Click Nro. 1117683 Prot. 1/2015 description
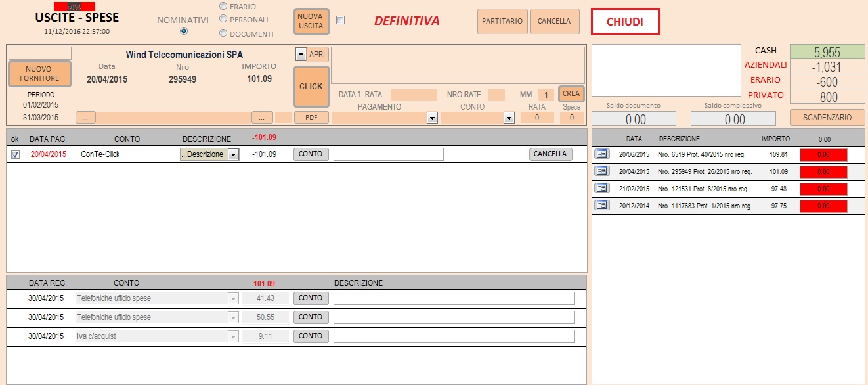 click(703, 206)
